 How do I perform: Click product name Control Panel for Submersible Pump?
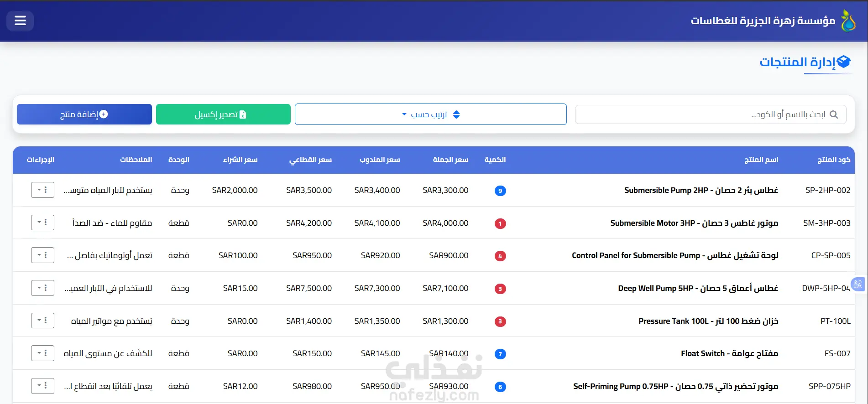pyautogui.click(x=675, y=255)
